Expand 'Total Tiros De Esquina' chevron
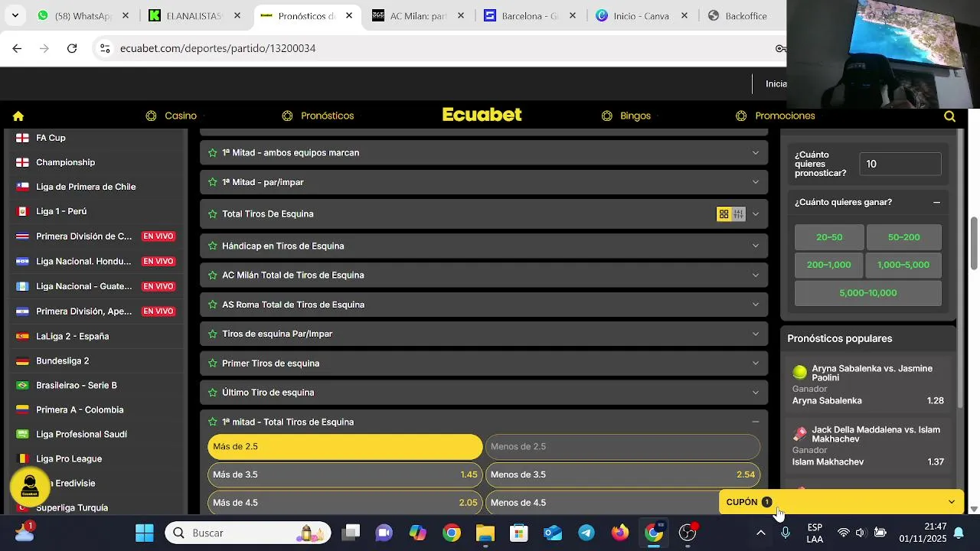The image size is (980, 551). click(756, 214)
